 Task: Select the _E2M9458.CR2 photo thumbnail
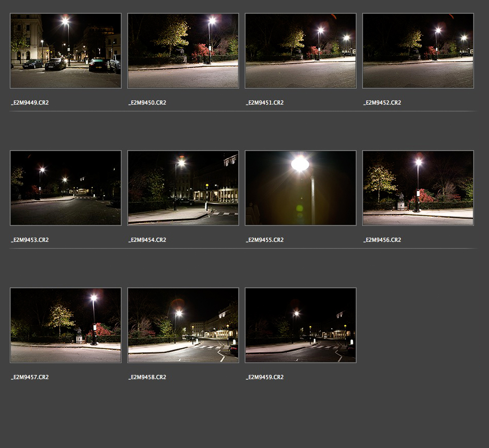183,325
